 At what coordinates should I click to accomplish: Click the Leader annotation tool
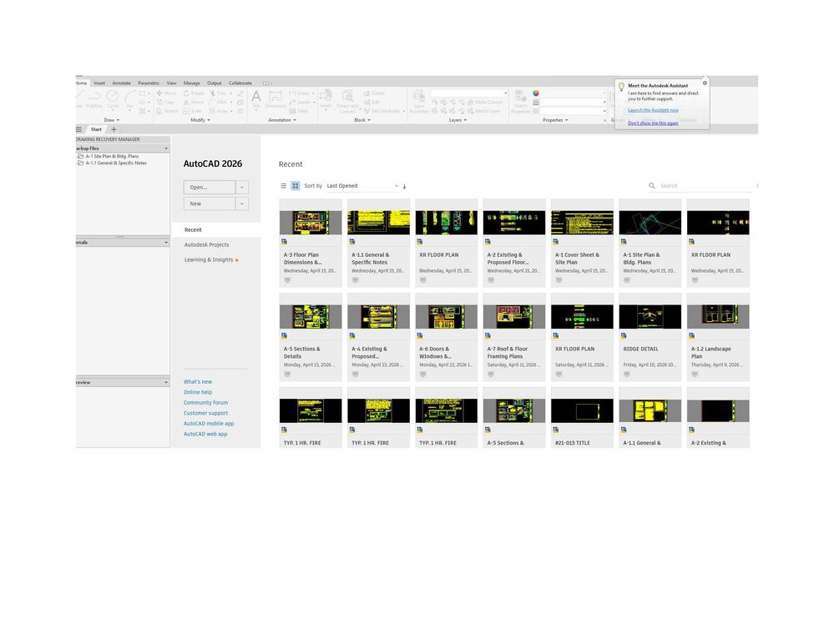(300, 102)
